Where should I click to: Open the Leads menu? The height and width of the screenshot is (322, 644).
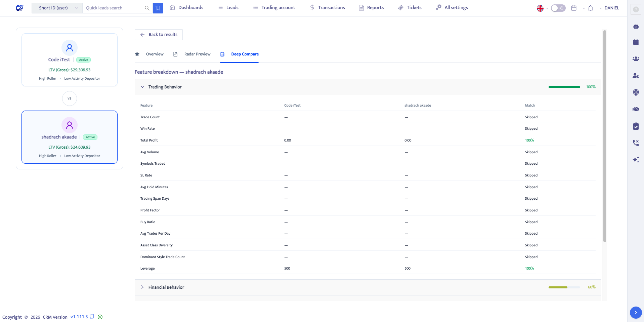[228, 8]
